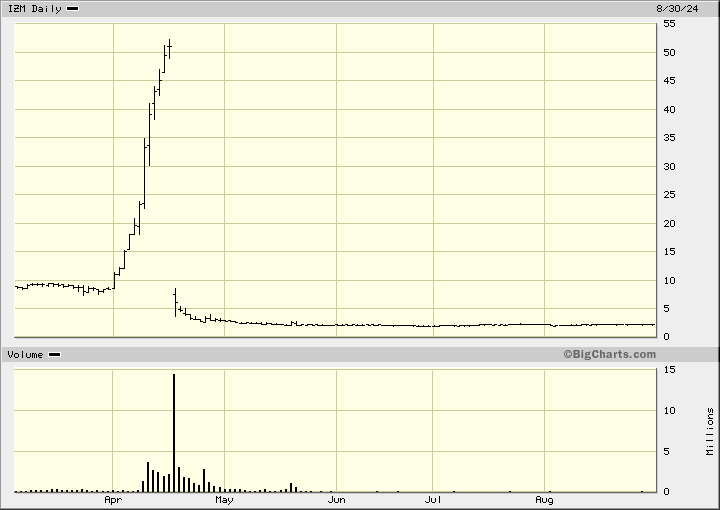Image resolution: width=720 pixels, height=510 pixels.
Task: Select the Jun marker on time axis
Action: [337, 498]
